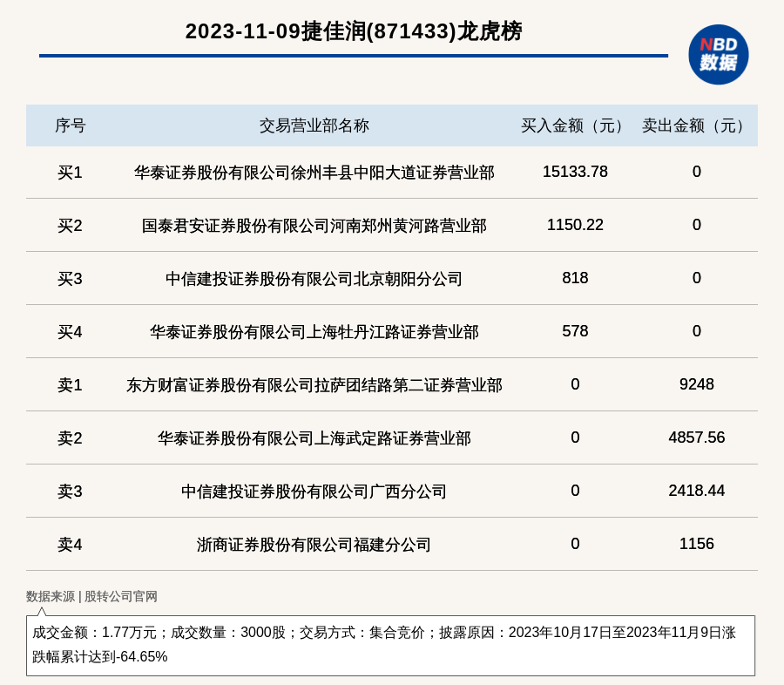Select 国泰君安河南郑州黄河路营业部 name
The height and width of the screenshot is (685, 784).
tap(314, 226)
